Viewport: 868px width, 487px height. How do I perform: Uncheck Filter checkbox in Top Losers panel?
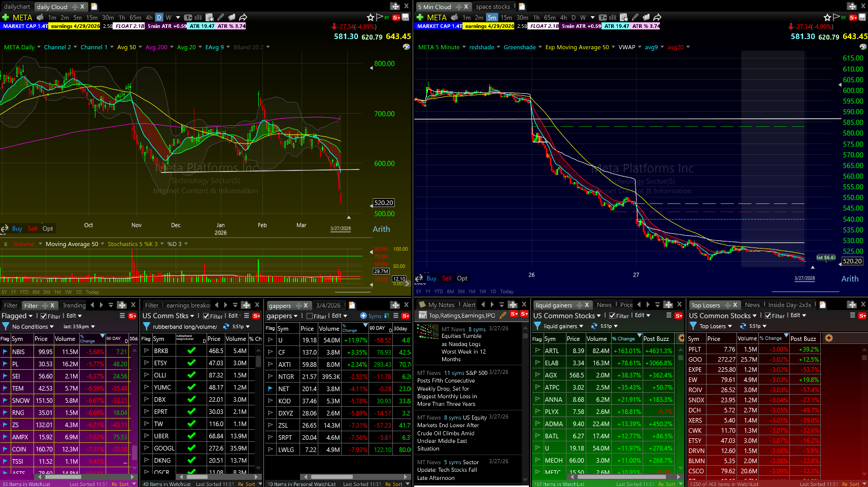768,316
